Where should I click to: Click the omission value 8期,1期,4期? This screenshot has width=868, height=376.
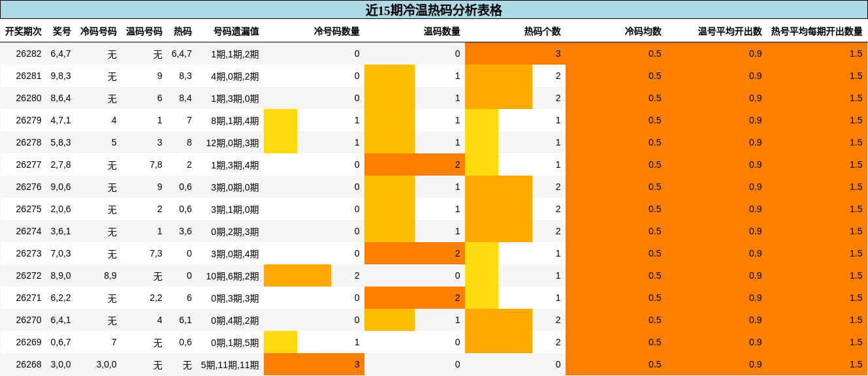click(235, 121)
